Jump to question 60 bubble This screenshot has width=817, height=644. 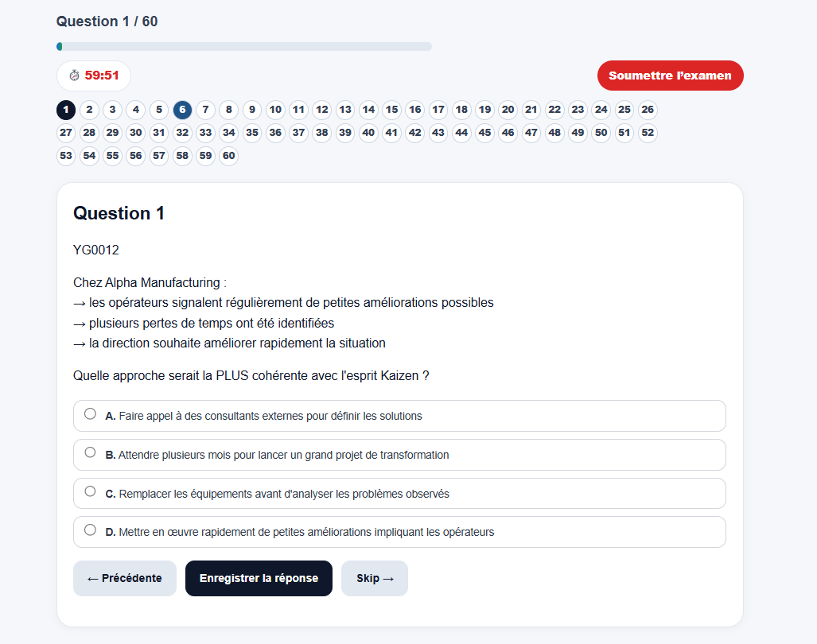(229, 156)
